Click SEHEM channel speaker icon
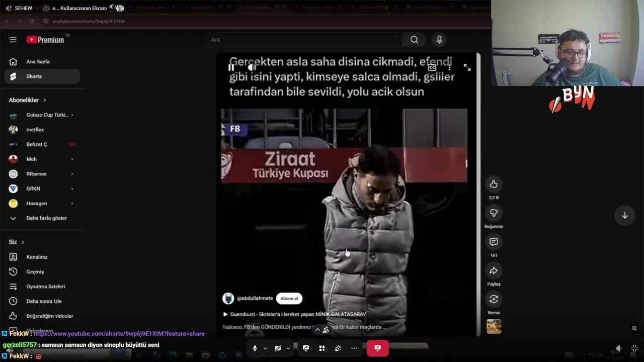 (x=9, y=8)
